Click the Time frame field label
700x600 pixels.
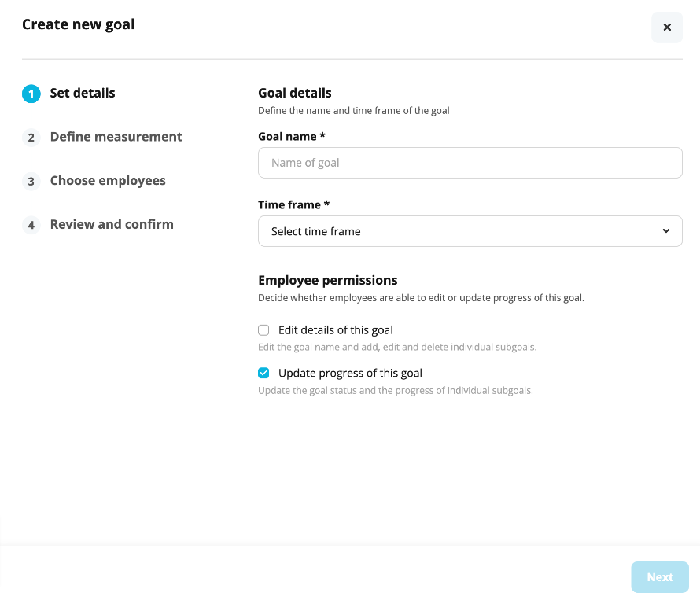[x=293, y=205]
